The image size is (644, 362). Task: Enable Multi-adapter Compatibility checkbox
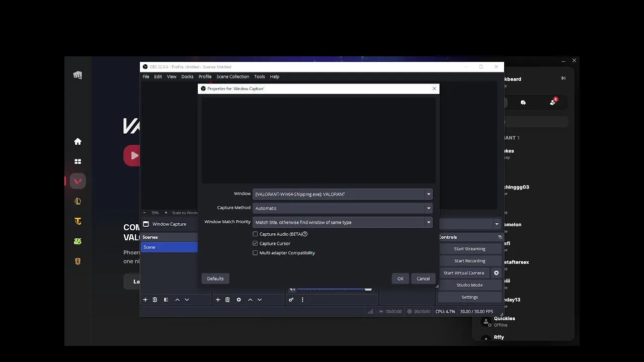(x=255, y=253)
